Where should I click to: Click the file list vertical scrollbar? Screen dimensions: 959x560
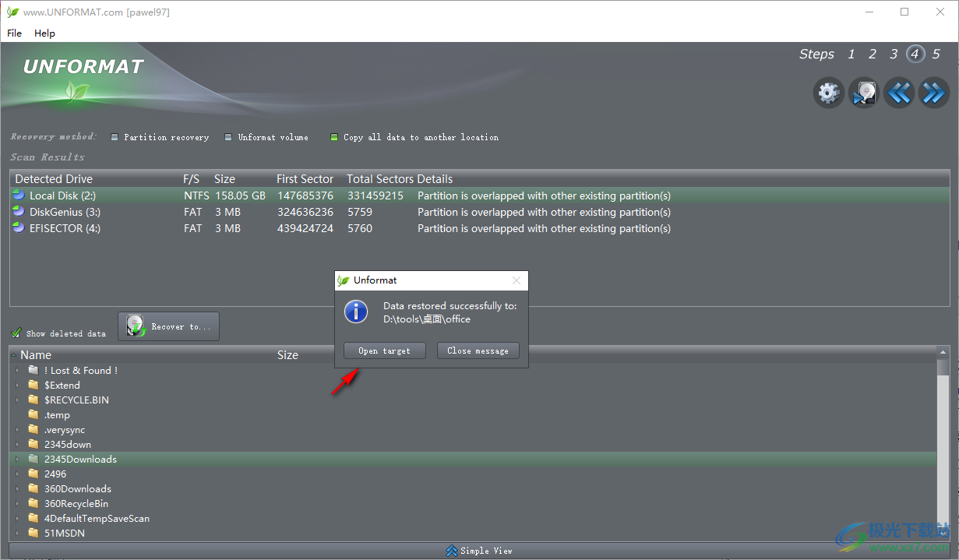click(x=943, y=444)
